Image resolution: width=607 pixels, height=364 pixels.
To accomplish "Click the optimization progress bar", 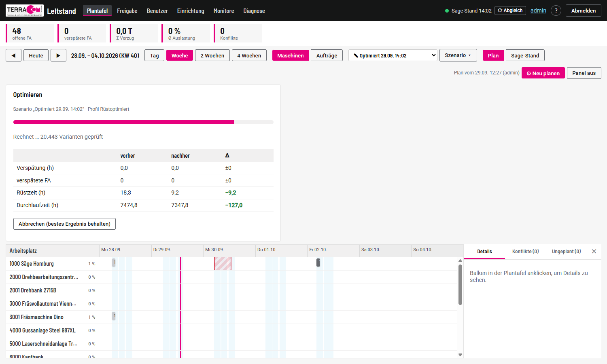I will click(143, 122).
